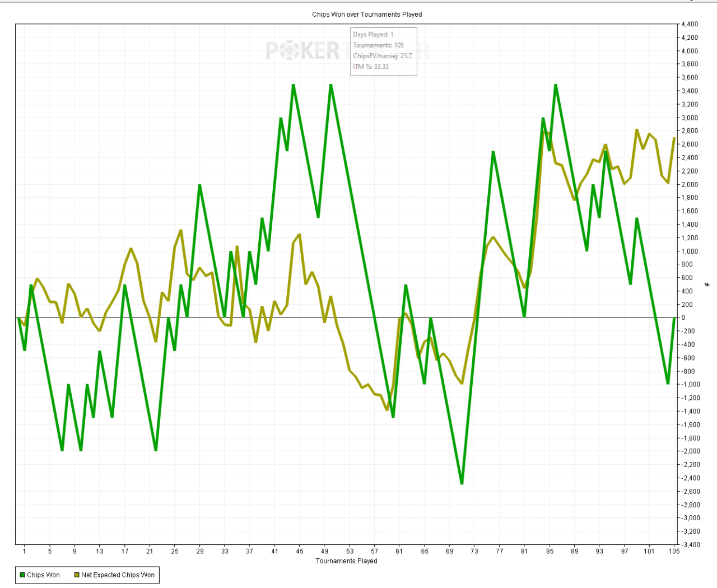This screenshot has width=717, height=588.
Task: Click the Tournaments: 105 stat in info box
Action: 378,45
